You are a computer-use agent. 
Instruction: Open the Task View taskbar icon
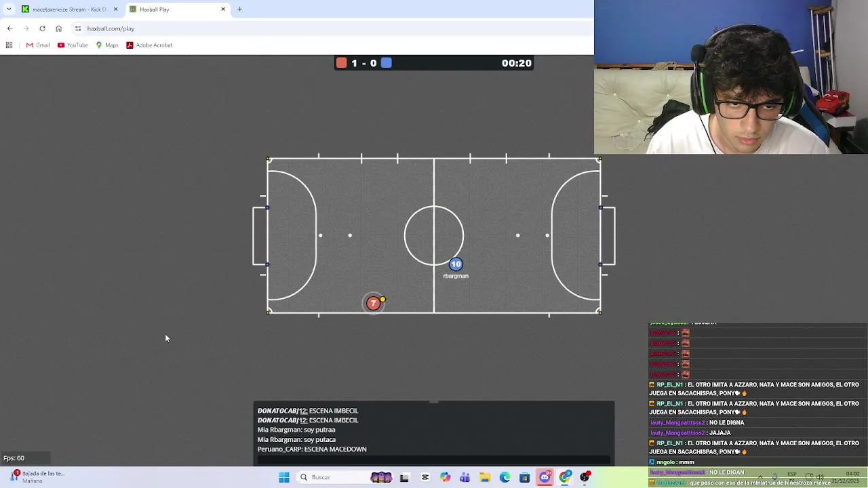[405, 477]
